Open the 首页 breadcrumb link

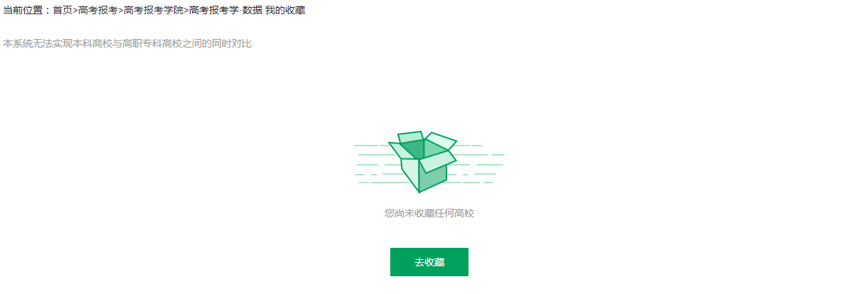[x=63, y=11]
